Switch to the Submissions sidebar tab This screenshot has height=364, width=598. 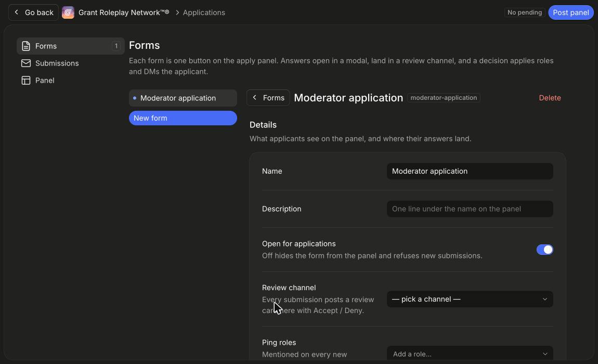coord(71,63)
